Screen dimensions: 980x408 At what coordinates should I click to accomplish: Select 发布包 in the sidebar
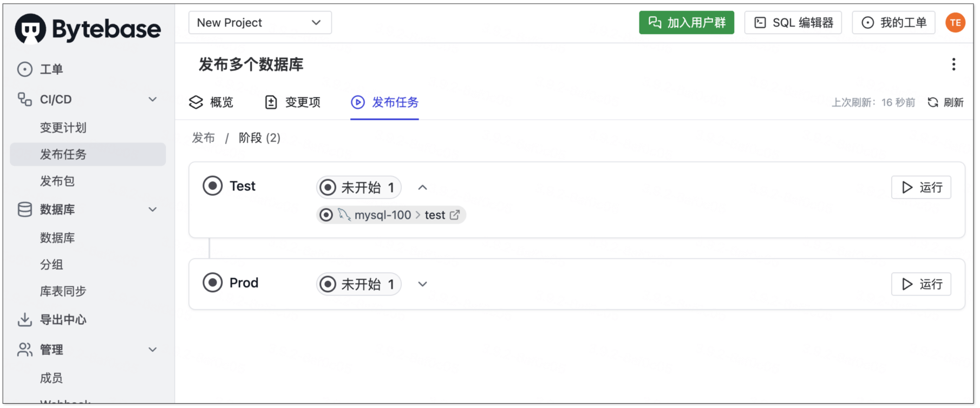pyautogui.click(x=57, y=181)
